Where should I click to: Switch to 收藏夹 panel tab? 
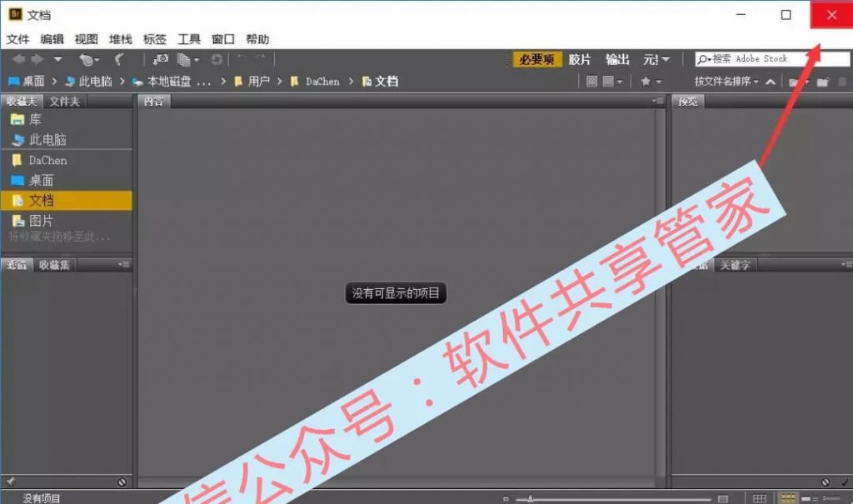(x=21, y=101)
